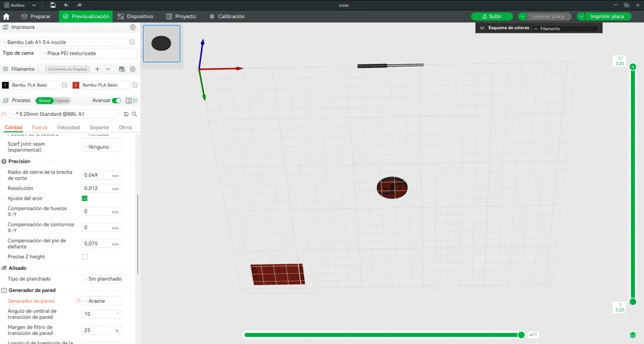This screenshot has height=344, width=644.
Task: Click the Proceso section icon
Action: (x=5, y=100)
